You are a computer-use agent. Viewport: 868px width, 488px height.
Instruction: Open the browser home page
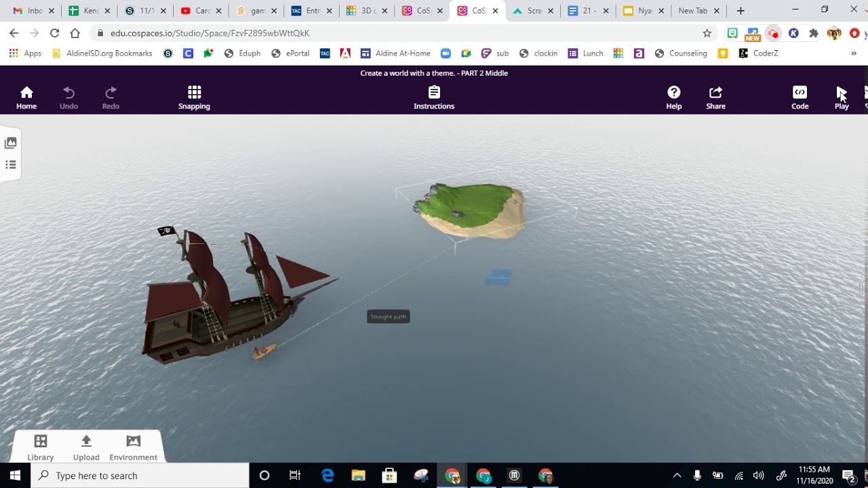(x=75, y=33)
